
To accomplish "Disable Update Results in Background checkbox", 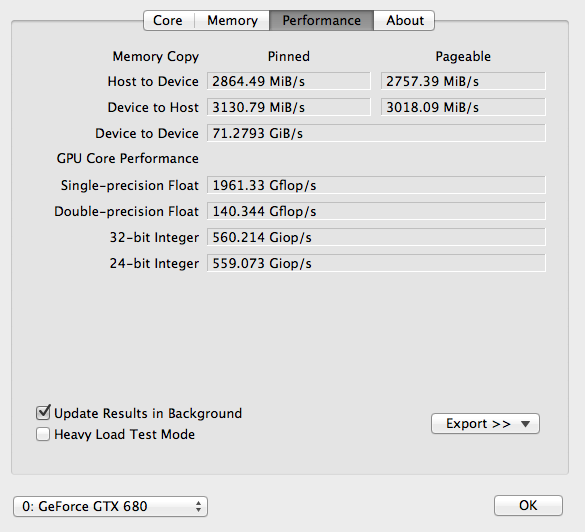I will pos(43,413).
